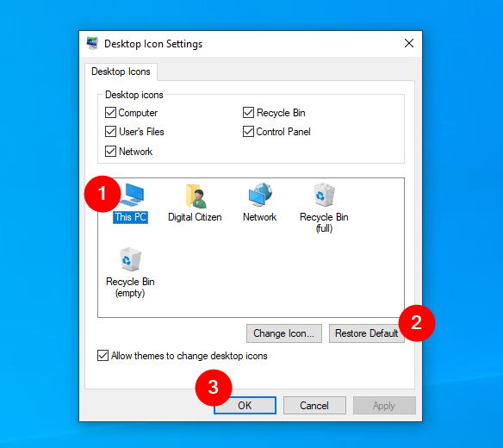Open the Change Icon dialog
This screenshot has height=448, width=503.
284,333
